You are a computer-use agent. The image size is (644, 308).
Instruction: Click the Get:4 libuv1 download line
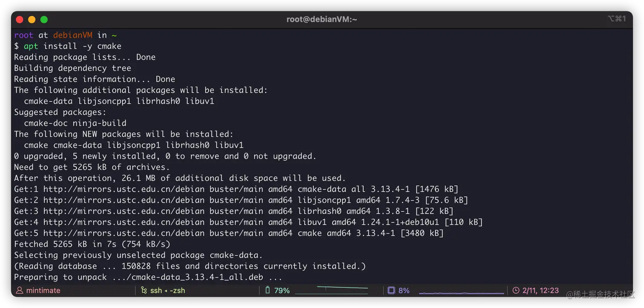click(248, 222)
